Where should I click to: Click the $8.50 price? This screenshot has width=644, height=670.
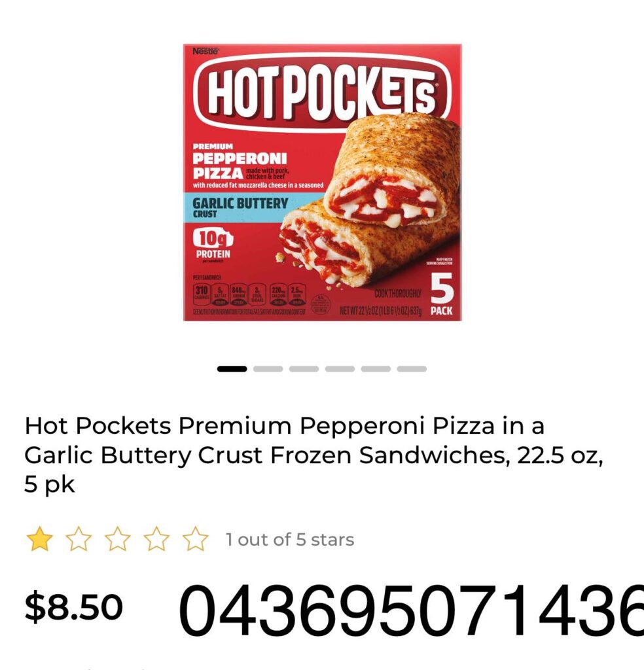pyautogui.click(x=73, y=607)
